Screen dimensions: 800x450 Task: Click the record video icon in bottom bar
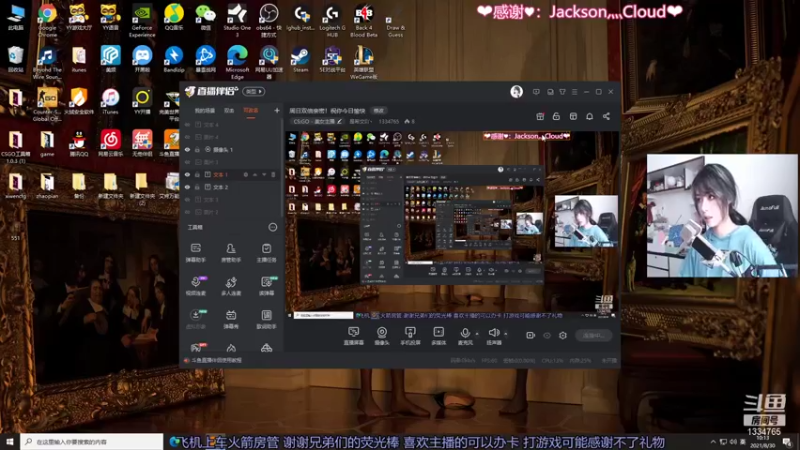point(531,335)
